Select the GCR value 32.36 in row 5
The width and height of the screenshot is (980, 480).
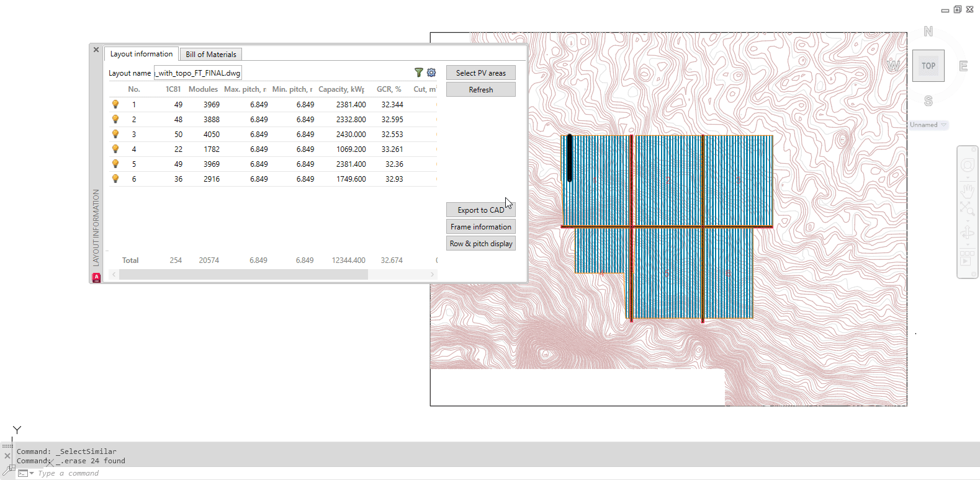pos(394,164)
